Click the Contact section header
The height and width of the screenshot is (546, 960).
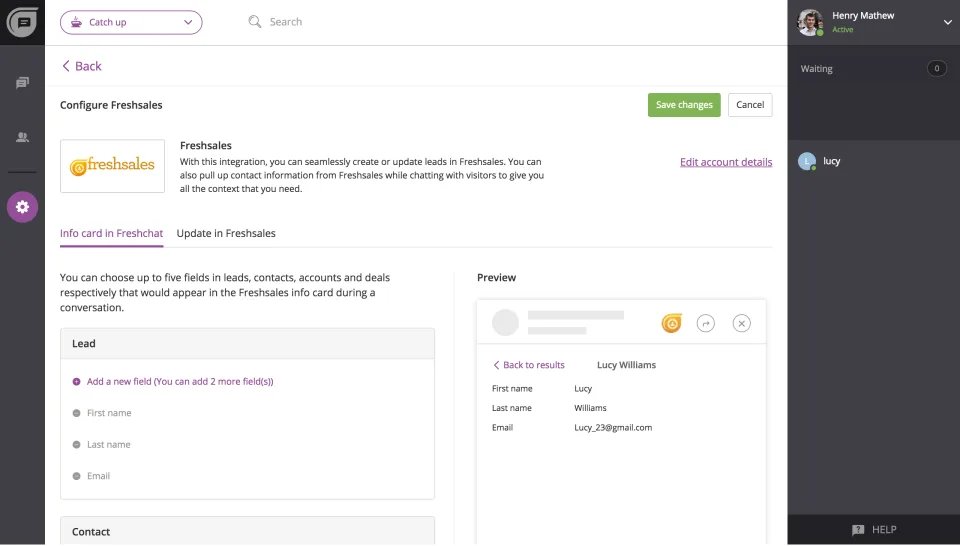pos(247,531)
